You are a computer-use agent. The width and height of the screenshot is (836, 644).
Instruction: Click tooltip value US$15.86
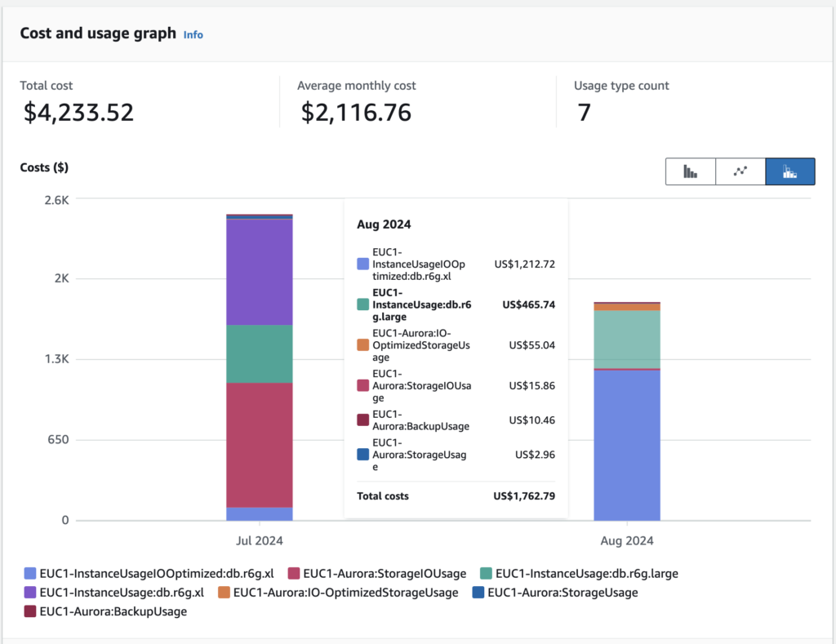(532, 385)
